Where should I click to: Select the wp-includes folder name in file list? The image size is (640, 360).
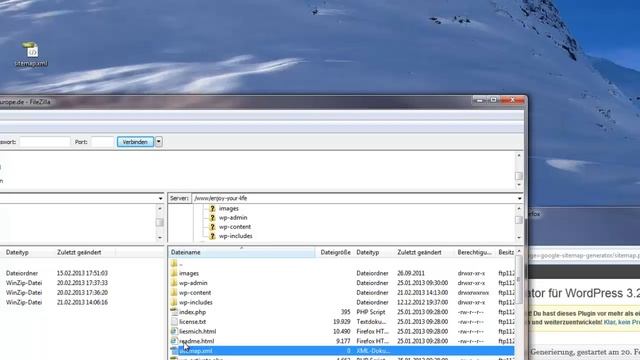pos(196,302)
